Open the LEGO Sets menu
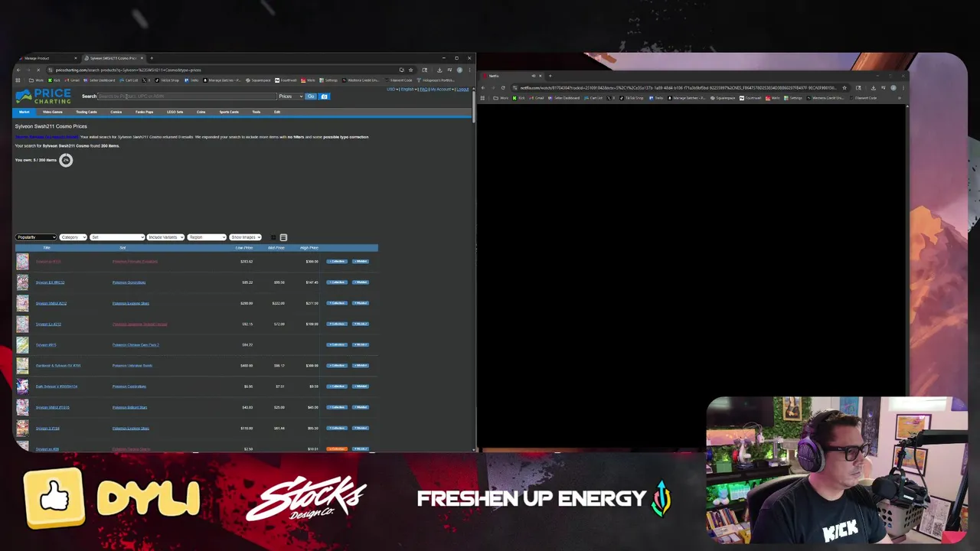The width and height of the screenshot is (980, 551). 175,112
